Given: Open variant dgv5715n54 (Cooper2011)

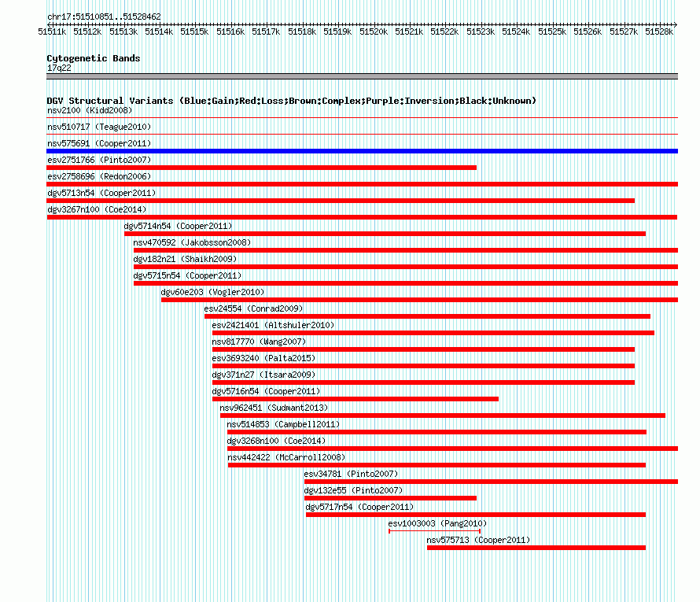Looking at the screenshot, I should [x=187, y=275].
